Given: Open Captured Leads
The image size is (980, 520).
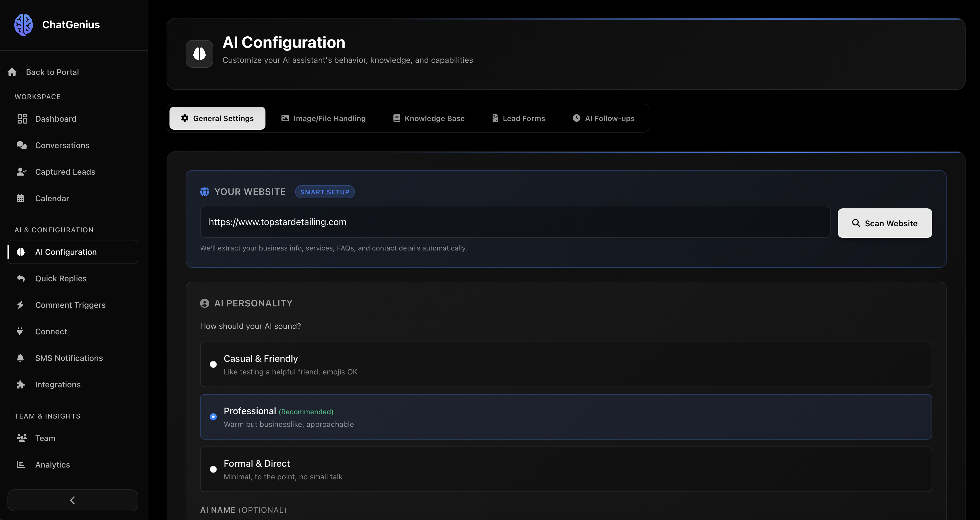Looking at the screenshot, I should [x=65, y=172].
